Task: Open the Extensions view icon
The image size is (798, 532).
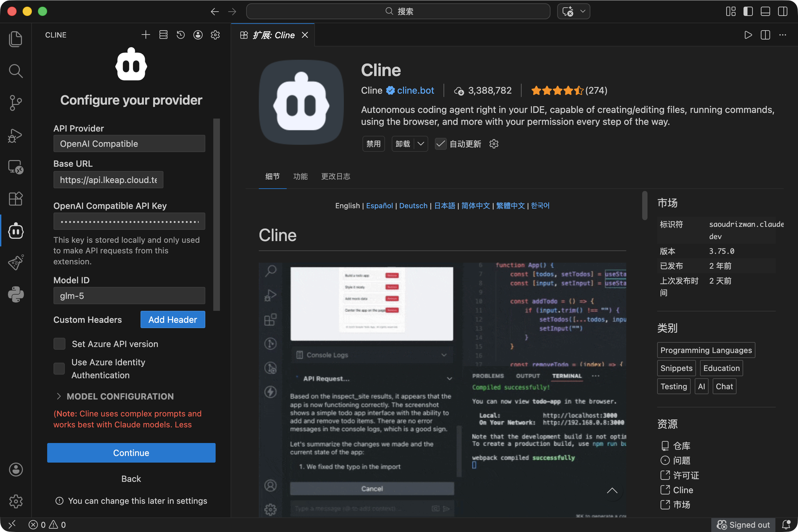Action: point(16,199)
